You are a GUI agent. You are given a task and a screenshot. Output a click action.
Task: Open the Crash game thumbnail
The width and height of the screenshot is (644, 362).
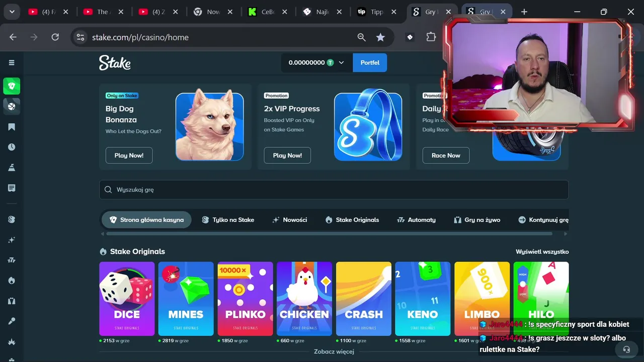click(x=364, y=299)
